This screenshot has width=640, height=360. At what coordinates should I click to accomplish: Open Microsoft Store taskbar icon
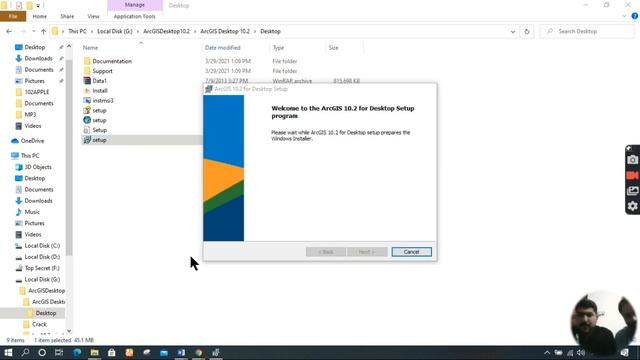[111, 352]
